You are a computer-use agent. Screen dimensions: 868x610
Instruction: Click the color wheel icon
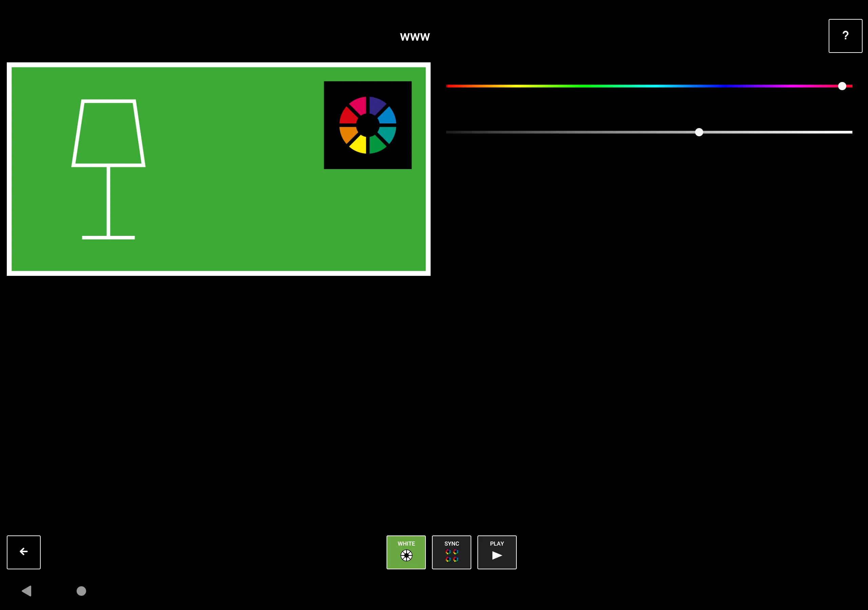pyautogui.click(x=368, y=125)
